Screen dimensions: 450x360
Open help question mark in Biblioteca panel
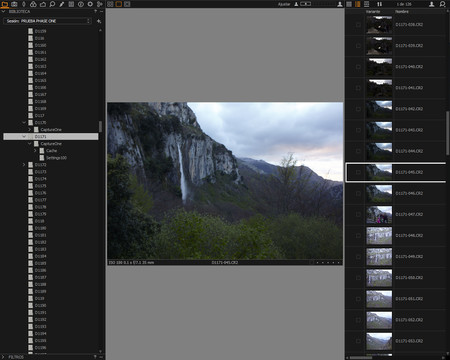(95, 11)
